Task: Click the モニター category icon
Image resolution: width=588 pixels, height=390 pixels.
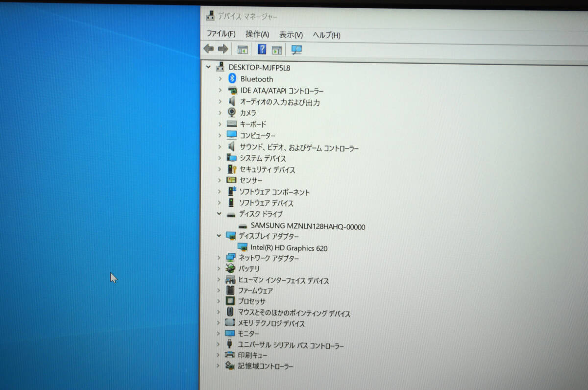Action: click(230, 333)
